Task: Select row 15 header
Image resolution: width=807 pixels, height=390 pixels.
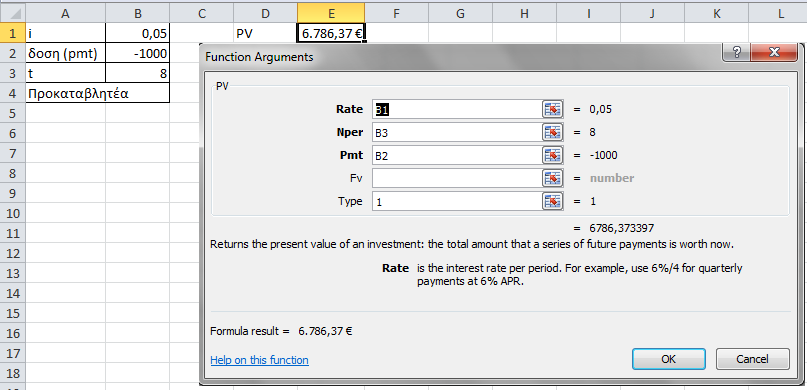Action: (x=13, y=314)
